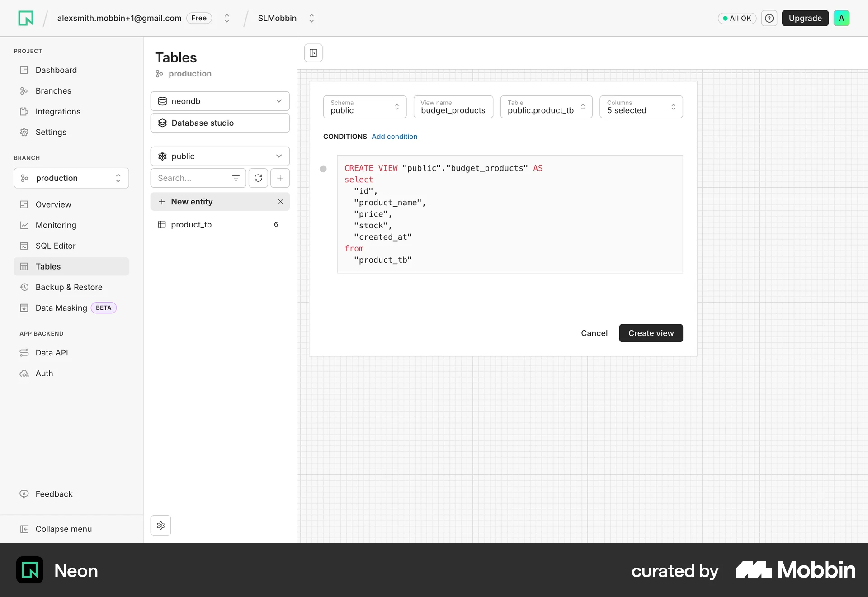The width and height of the screenshot is (868, 597).
Task: Click inside the CREATE VIEW SQL preview
Action: tap(510, 214)
